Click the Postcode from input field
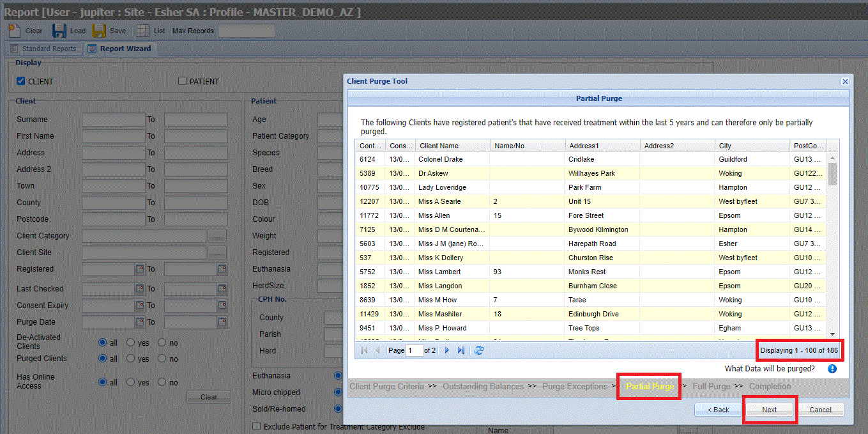Viewport: 868px width, 434px height. 114,219
